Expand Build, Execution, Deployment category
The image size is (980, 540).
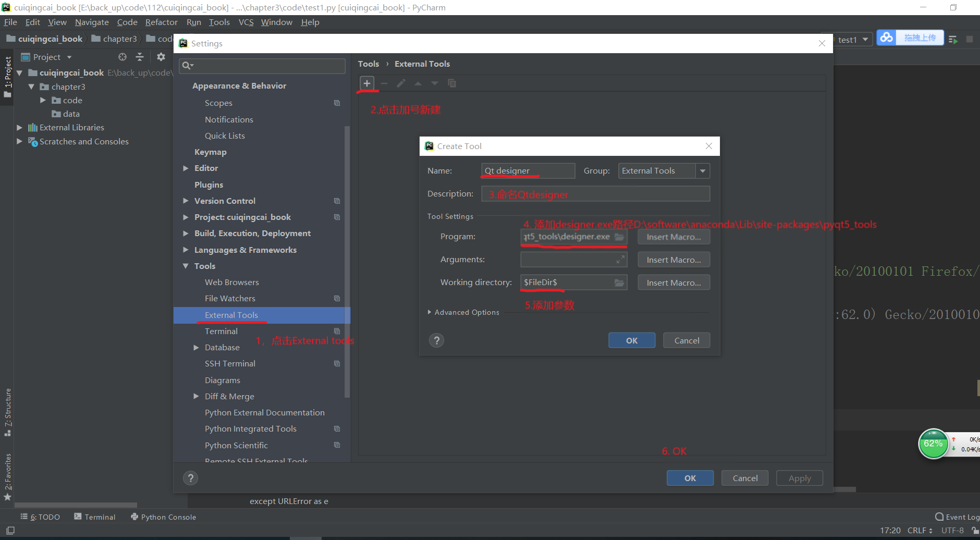coord(186,233)
